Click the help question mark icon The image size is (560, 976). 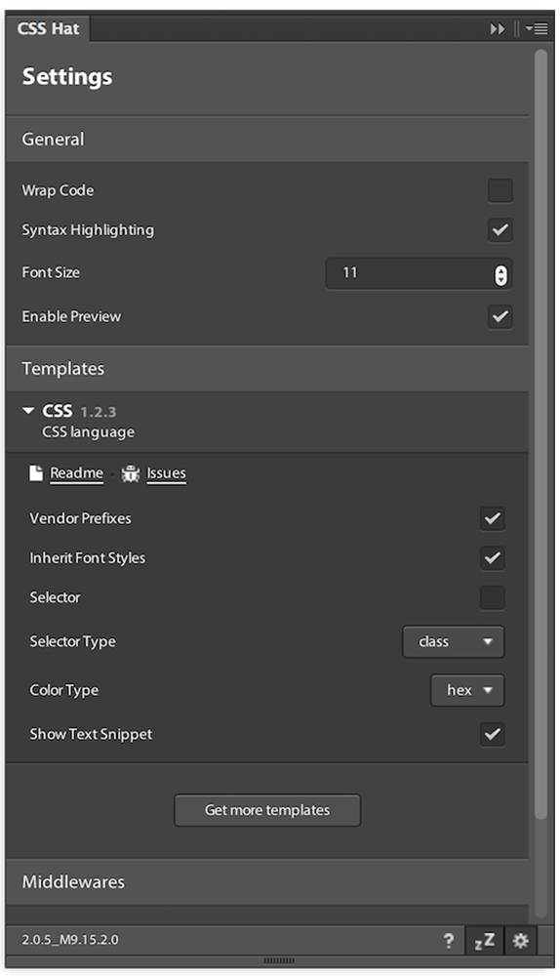click(449, 941)
